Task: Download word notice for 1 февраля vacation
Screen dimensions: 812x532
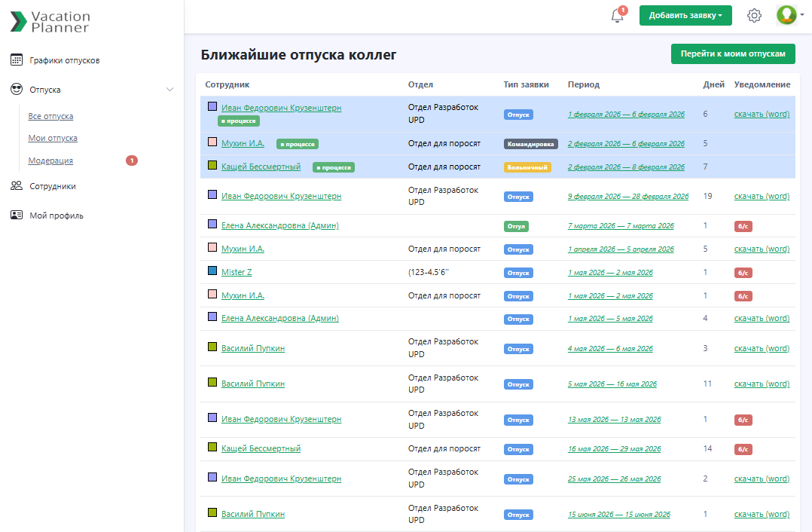Action: [762, 114]
